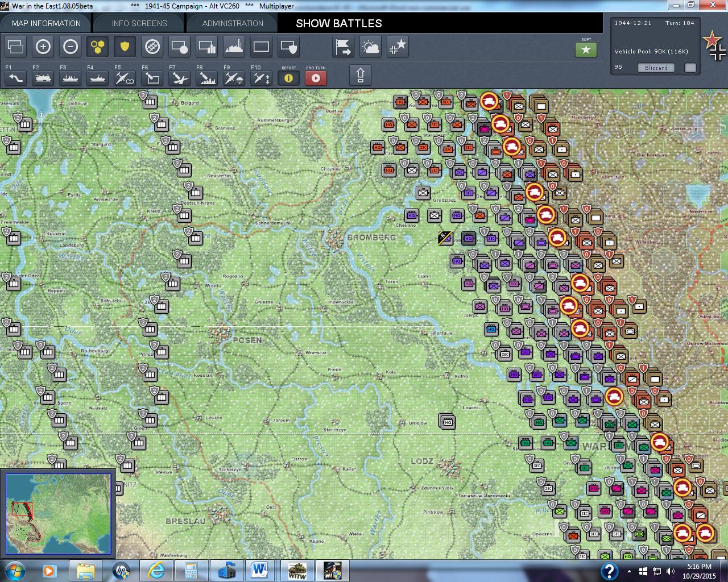Toggle the rectangle with shield icon
Viewport: 728px width, 582px height.
(x=289, y=47)
